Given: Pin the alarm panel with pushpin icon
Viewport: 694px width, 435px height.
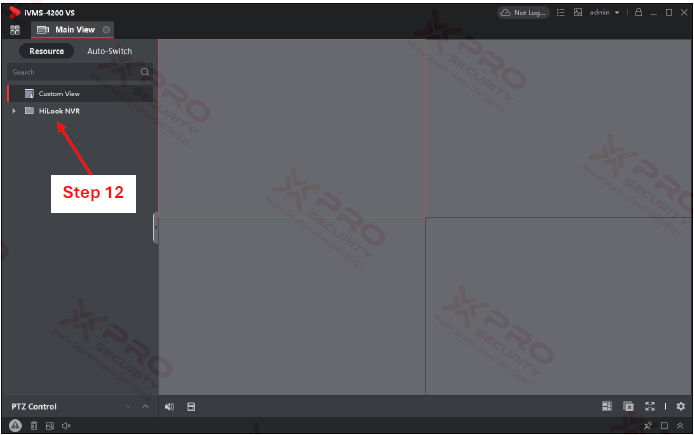Looking at the screenshot, I should click(x=648, y=425).
